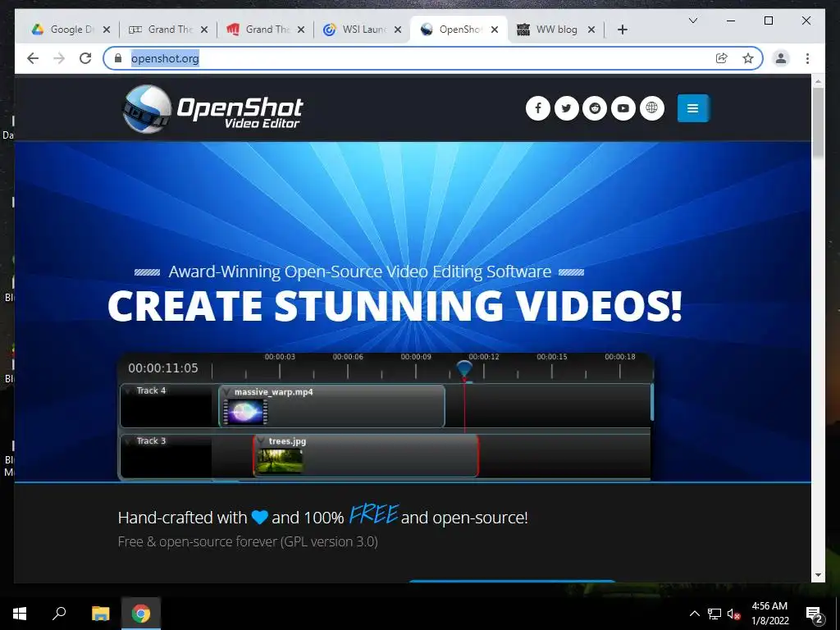This screenshot has width=840, height=630.
Task: Click the page scrollbar down arrow
Action: pyautogui.click(x=818, y=575)
